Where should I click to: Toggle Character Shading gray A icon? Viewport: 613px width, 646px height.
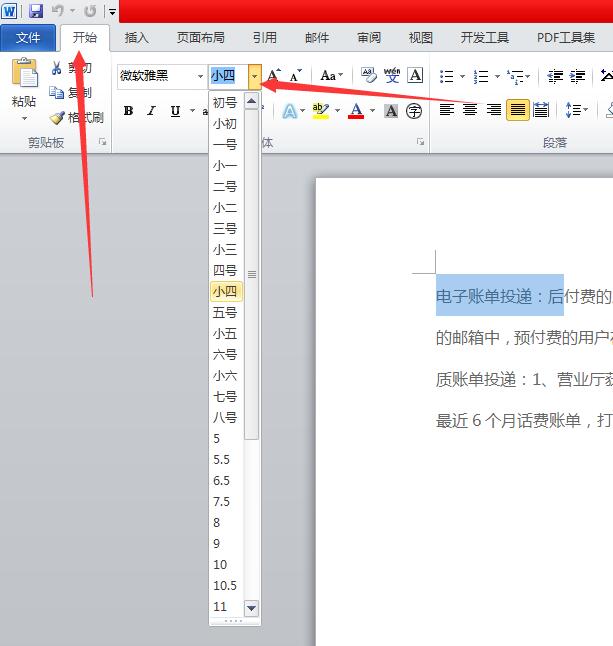click(x=391, y=111)
